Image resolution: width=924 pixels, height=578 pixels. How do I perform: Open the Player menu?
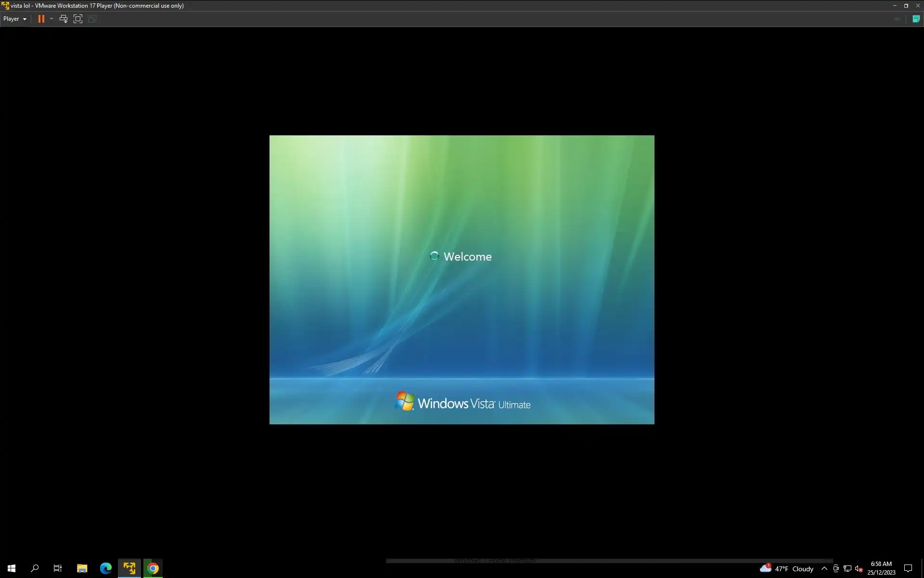[x=14, y=19]
